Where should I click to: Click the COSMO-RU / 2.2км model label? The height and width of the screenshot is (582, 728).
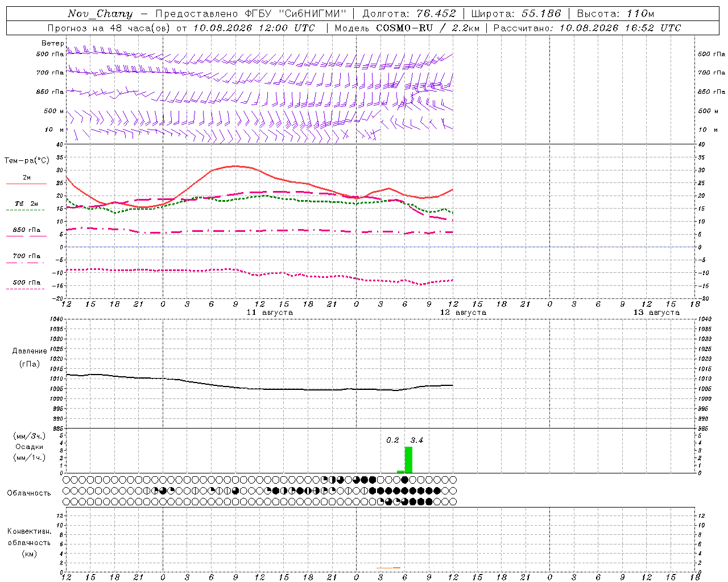tap(428, 28)
